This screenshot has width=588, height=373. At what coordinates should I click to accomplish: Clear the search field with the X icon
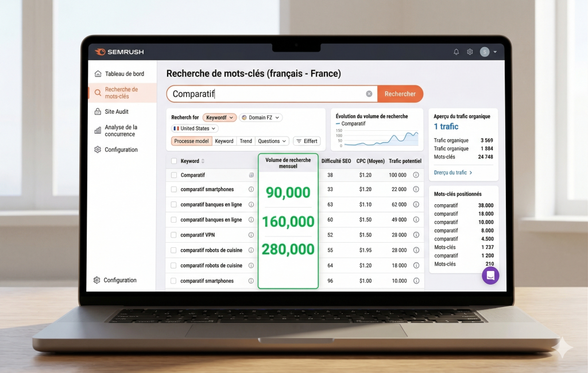point(369,94)
